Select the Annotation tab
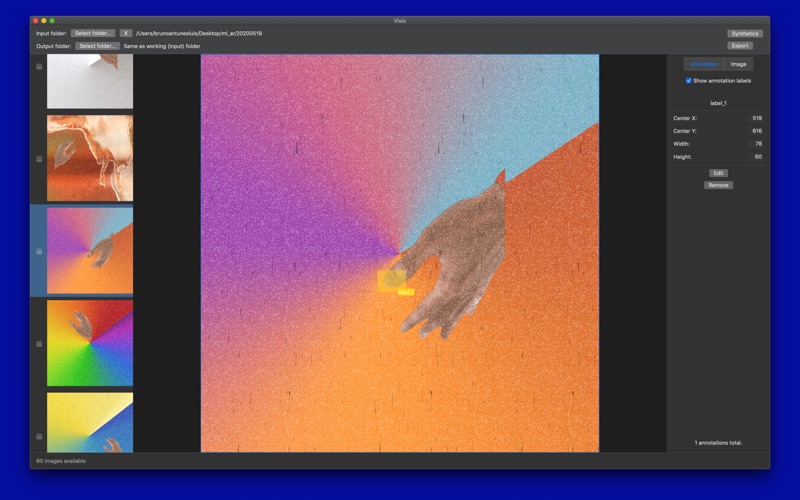The height and width of the screenshot is (500, 800). [x=704, y=64]
